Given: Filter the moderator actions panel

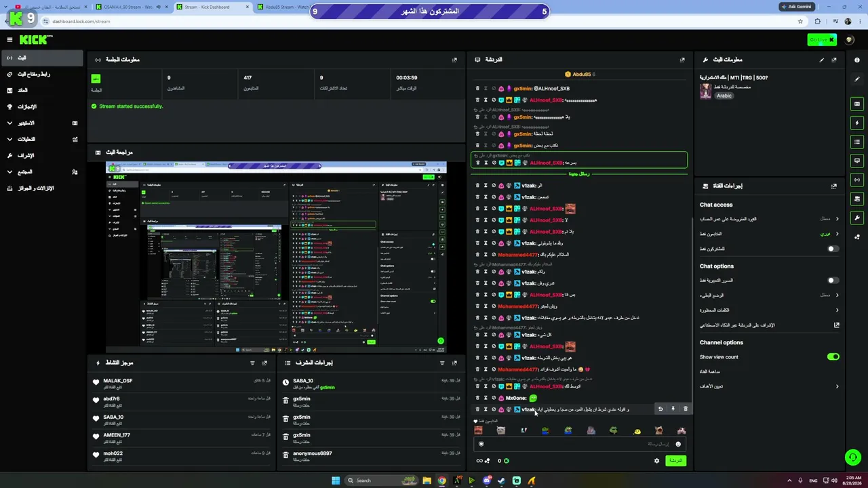Looking at the screenshot, I should (x=442, y=363).
